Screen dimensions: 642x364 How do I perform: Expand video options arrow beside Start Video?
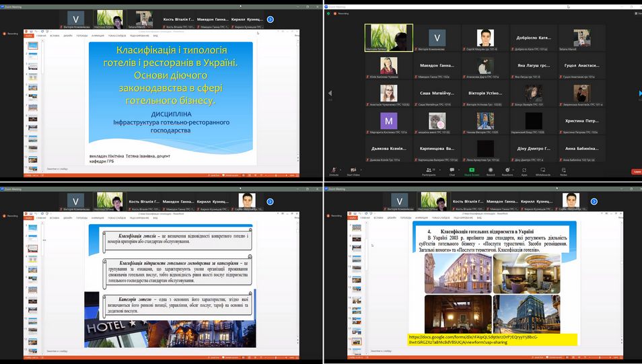(x=361, y=170)
